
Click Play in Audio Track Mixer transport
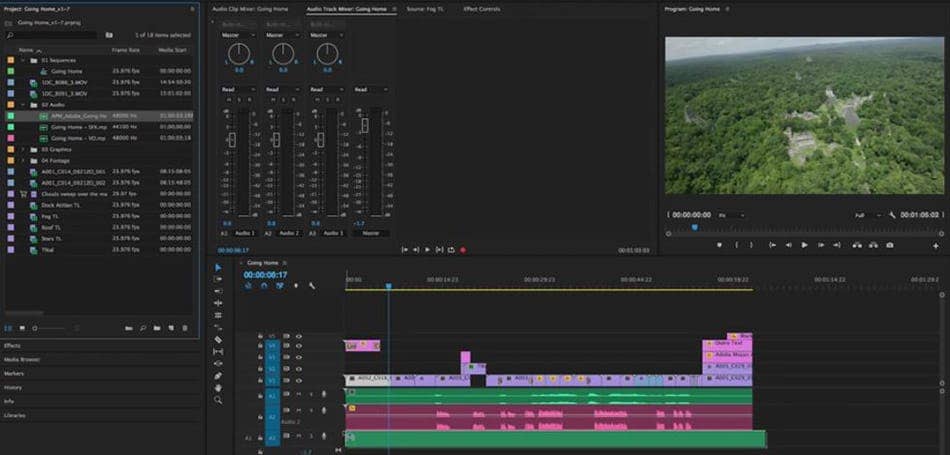pos(428,250)
